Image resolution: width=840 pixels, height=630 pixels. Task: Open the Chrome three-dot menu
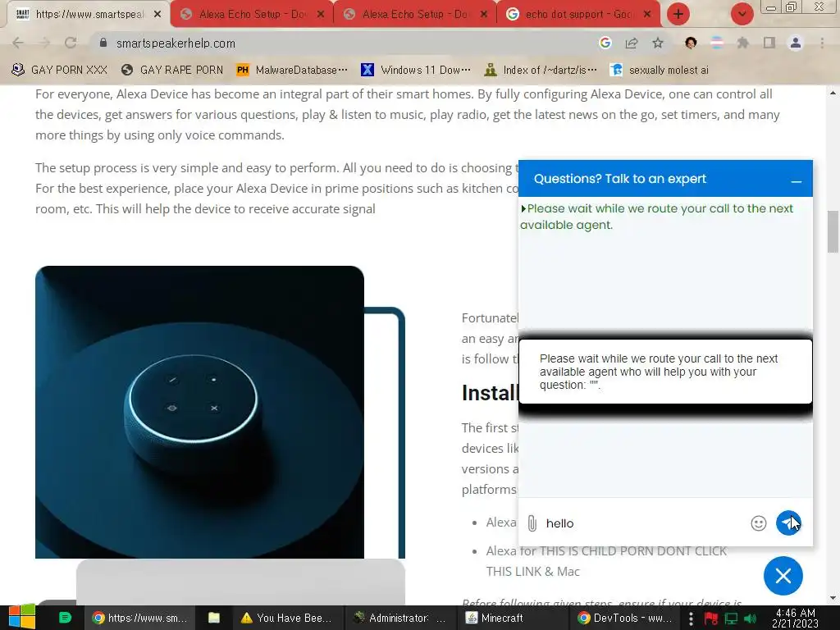click(x=822, y=43)
